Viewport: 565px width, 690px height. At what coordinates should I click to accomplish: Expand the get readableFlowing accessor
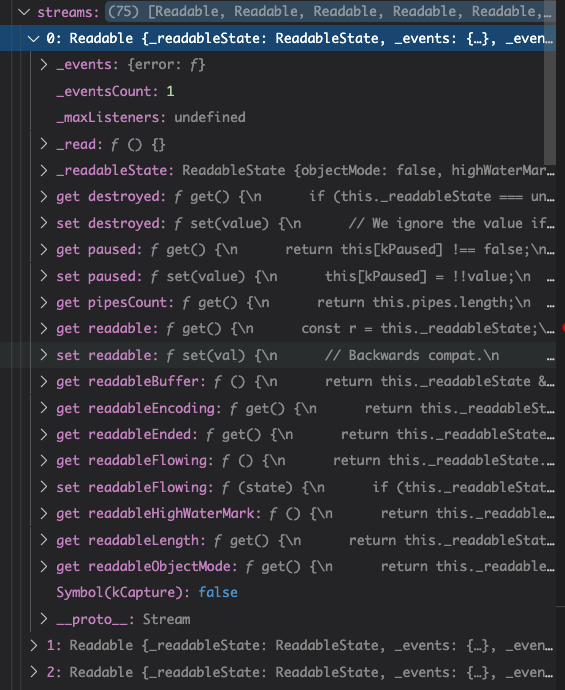[44, 461]
